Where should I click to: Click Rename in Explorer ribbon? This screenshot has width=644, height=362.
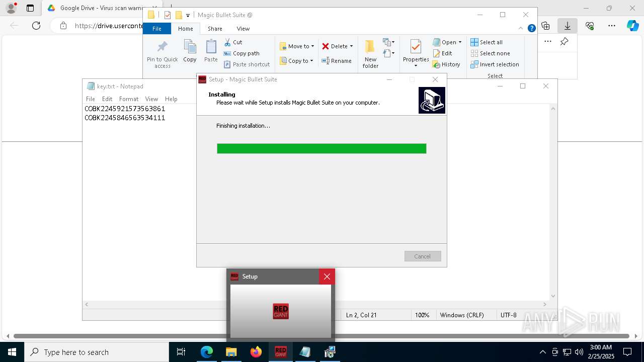(x=337, y=61)
